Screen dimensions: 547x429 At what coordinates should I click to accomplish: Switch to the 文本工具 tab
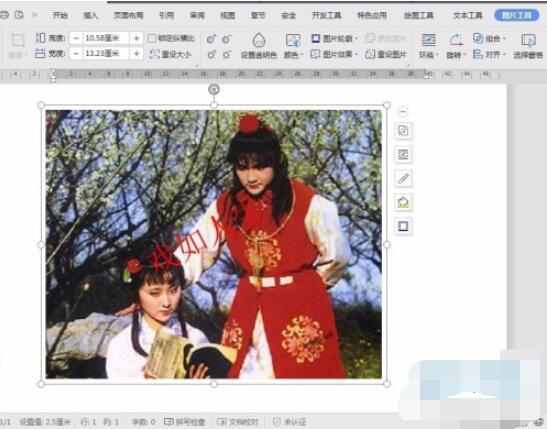pyautogui.click(x=467, y=15)
